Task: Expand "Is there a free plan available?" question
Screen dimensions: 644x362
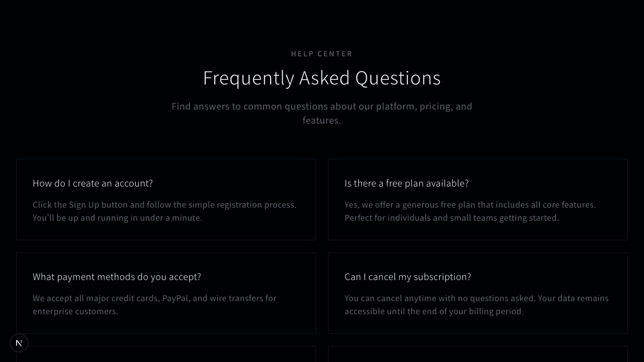Action: 407,184
